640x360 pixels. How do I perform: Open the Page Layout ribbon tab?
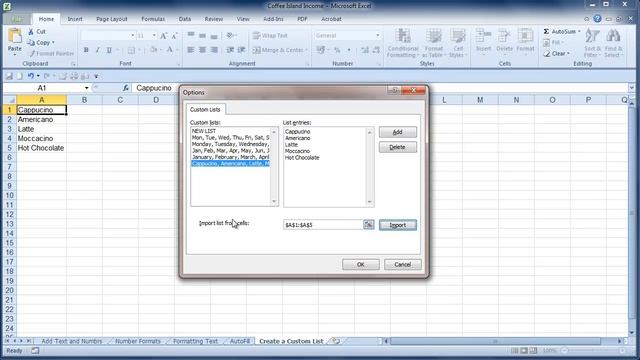pyautogui.click(x=111, y=19)
